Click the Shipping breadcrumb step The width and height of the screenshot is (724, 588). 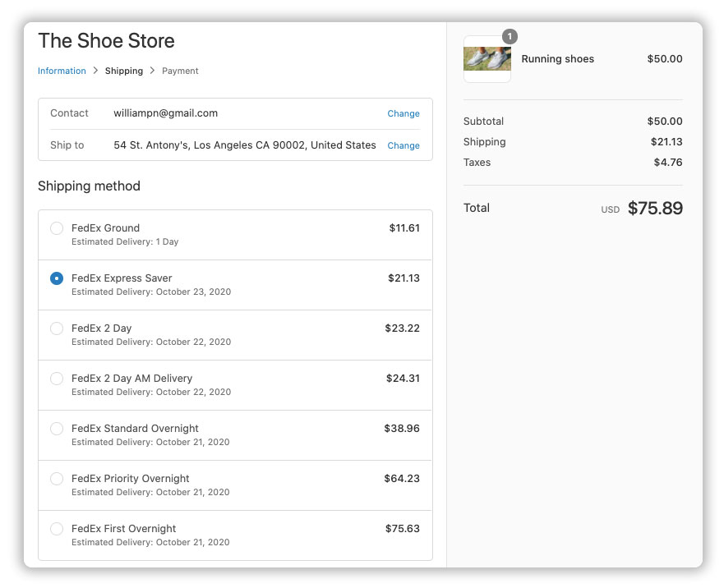(x=124, y=71)
